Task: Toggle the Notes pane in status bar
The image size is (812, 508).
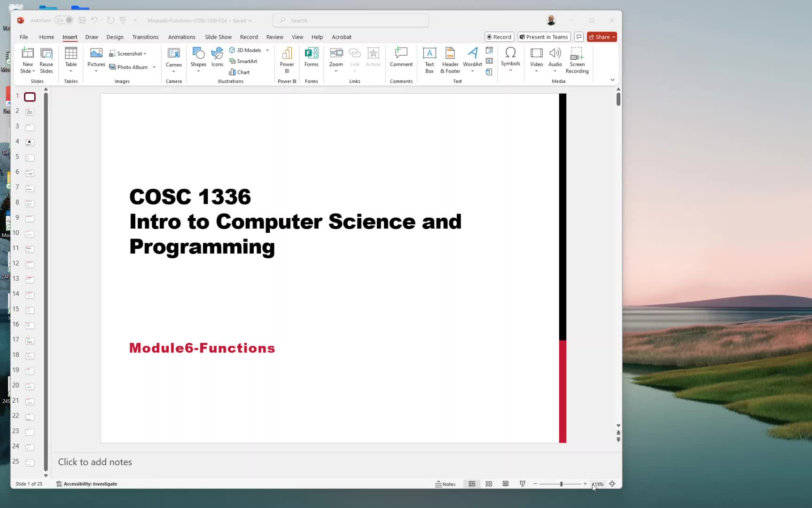Action: (445, 484)
